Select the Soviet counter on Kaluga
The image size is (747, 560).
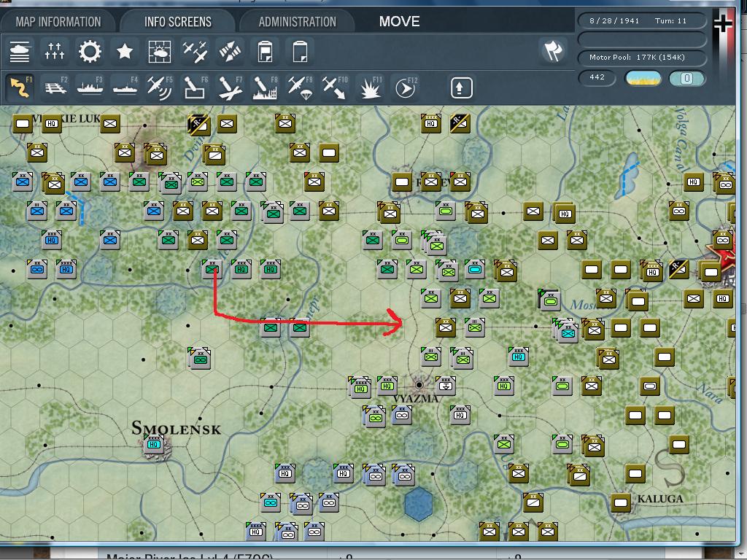tap(621, 502)
